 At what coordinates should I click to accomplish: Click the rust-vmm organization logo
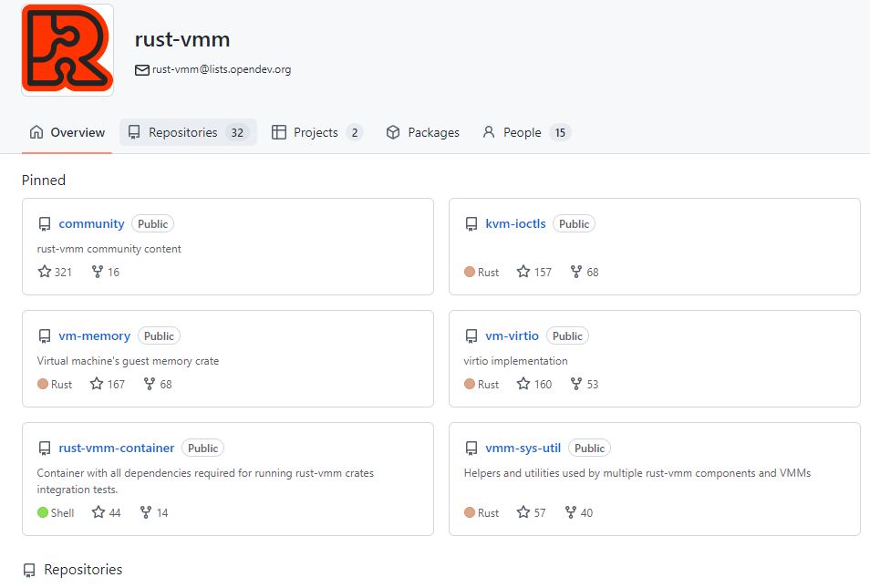coord(67,50)
